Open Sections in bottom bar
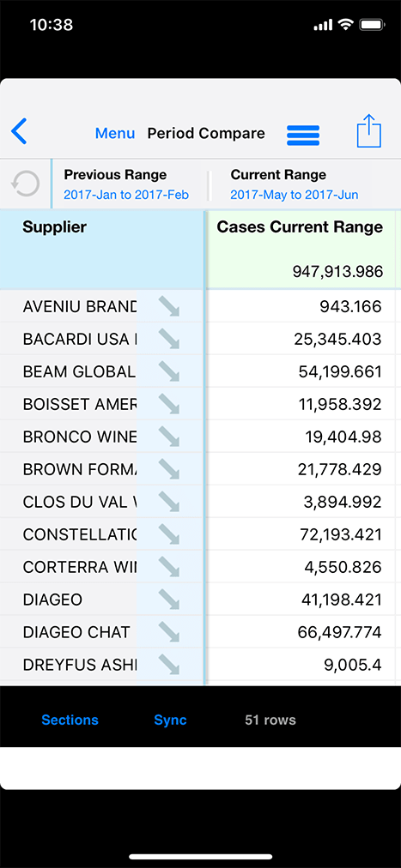This screenshot has width=401, height=868. click(x=70, y=720)
